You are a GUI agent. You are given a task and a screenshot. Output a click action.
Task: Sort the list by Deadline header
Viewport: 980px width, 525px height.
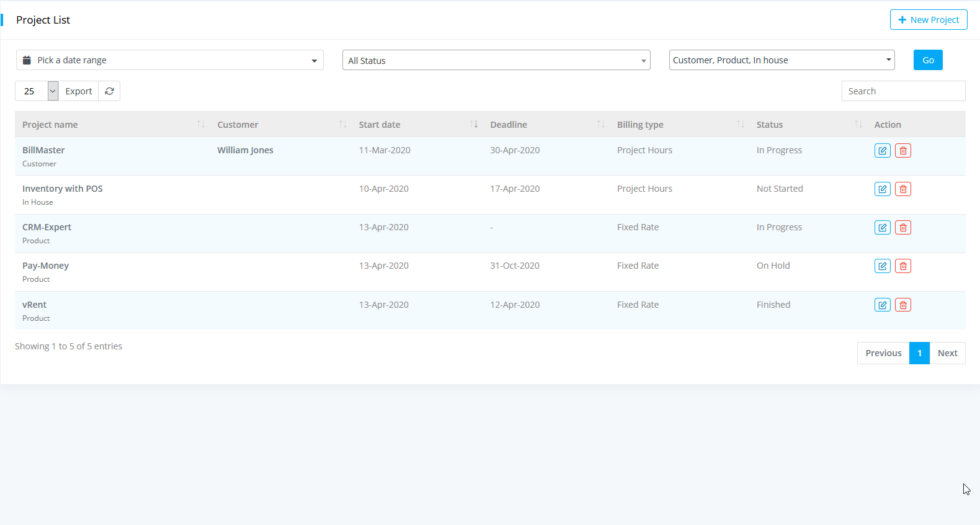coord(509,125)
